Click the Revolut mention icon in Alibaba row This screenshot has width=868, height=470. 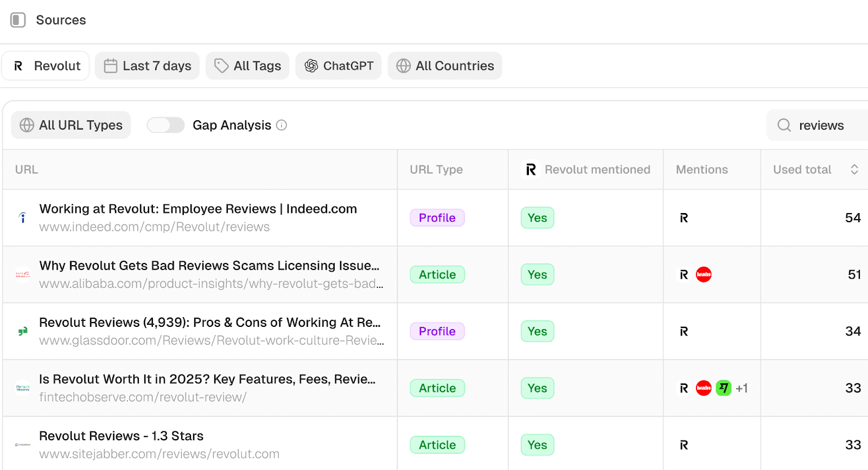(684, 275)
